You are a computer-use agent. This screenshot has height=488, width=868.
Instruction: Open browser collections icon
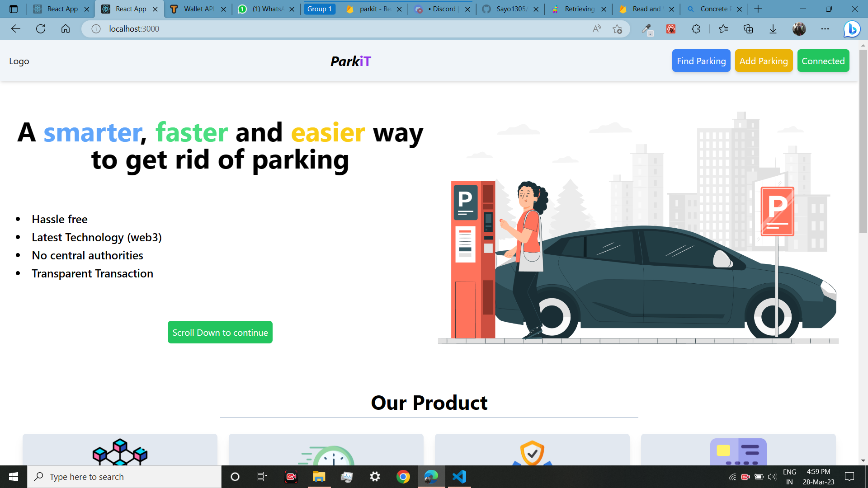[748, 29]
